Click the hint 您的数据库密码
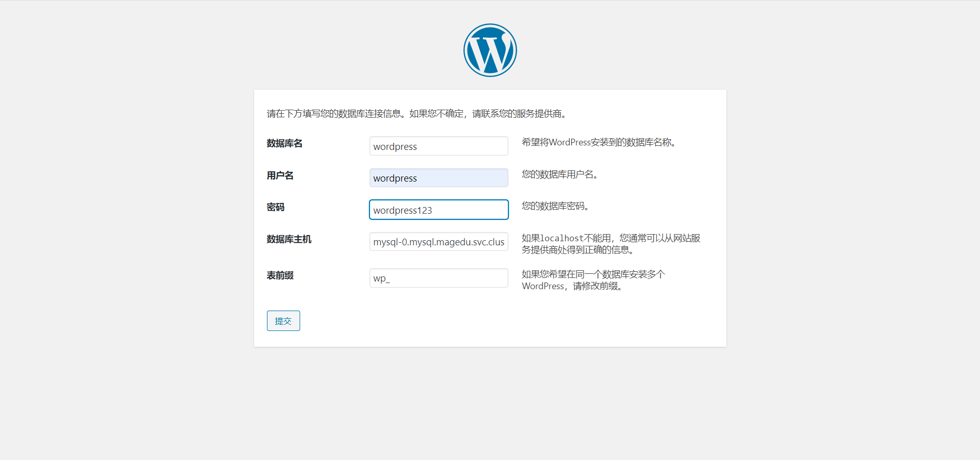Screen dimensions: 980x460 point(555,206)
